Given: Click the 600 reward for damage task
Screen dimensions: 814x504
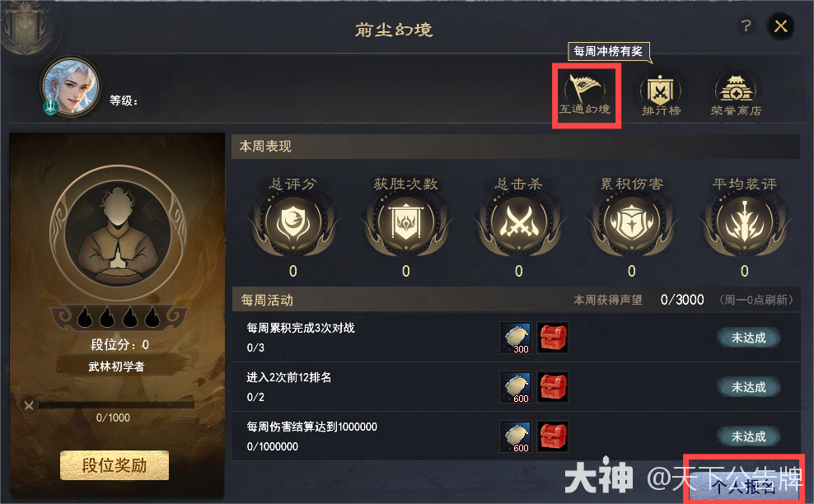Looking at the screenshot, I should point(516,436).
